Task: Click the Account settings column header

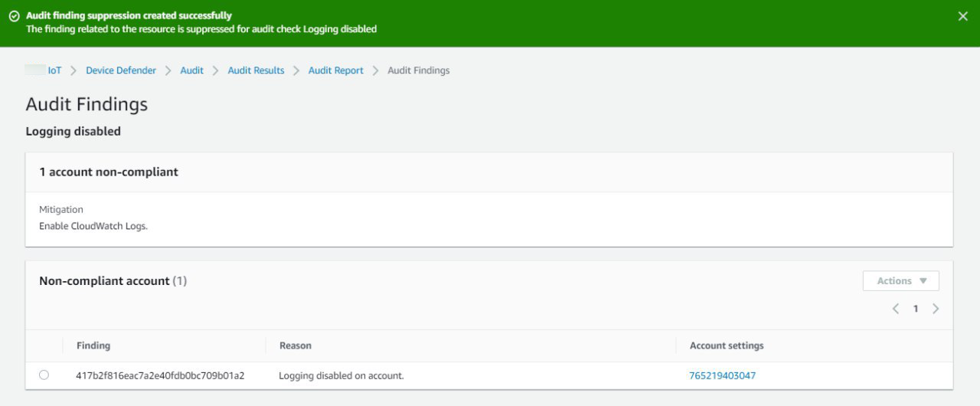Action: [x=726, y=345]
